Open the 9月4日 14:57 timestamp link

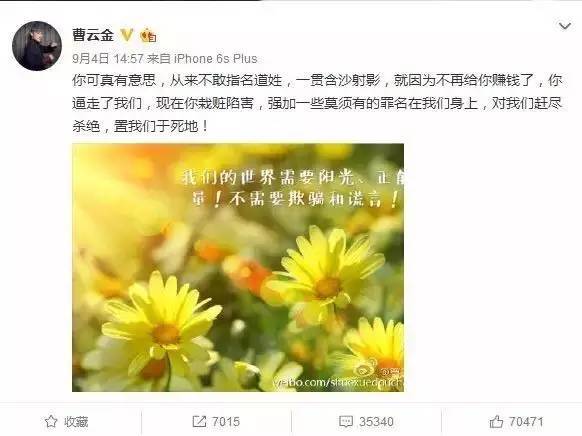click(x=108, y=59)
